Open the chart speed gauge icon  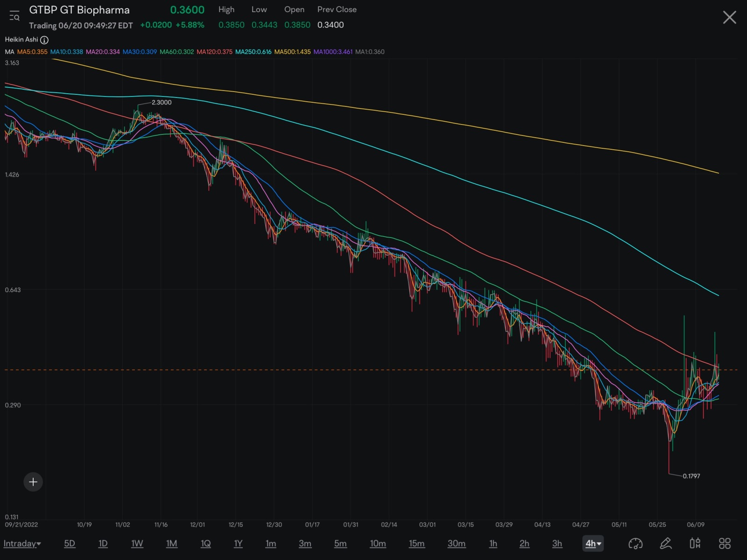[635, 544]
